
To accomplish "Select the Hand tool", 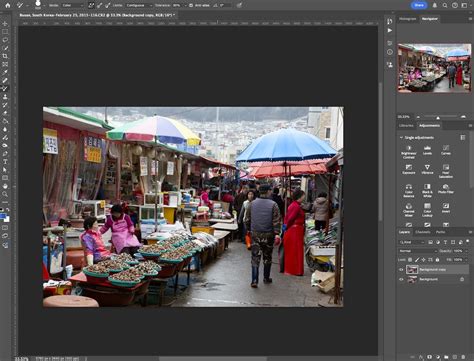I will pos(5,186).
